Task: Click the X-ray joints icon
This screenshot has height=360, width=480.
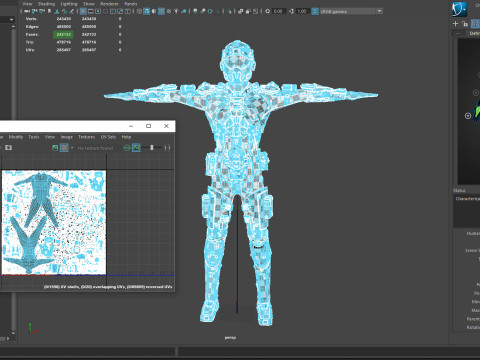Action: click(255, 11)
